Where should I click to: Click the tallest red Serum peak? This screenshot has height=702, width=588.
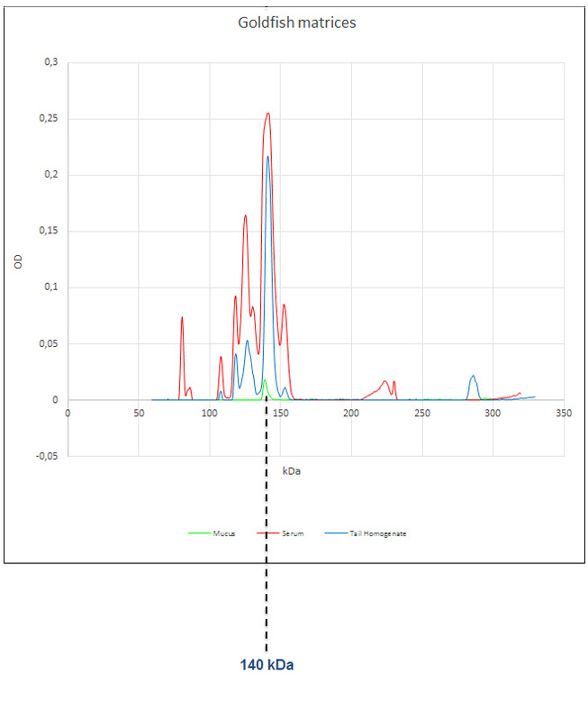267,114
